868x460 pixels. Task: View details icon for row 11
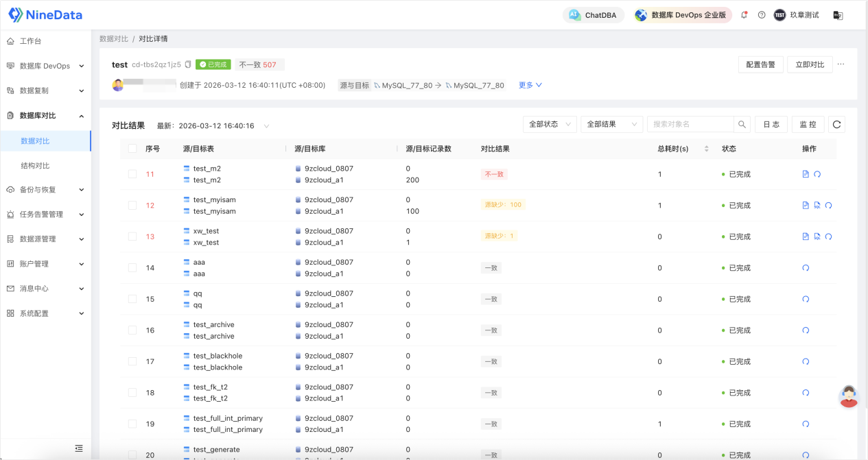point(806,174)
